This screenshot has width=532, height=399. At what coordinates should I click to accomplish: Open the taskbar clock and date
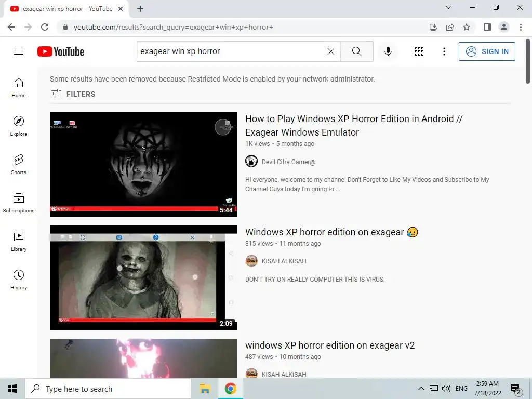point(487,389)
